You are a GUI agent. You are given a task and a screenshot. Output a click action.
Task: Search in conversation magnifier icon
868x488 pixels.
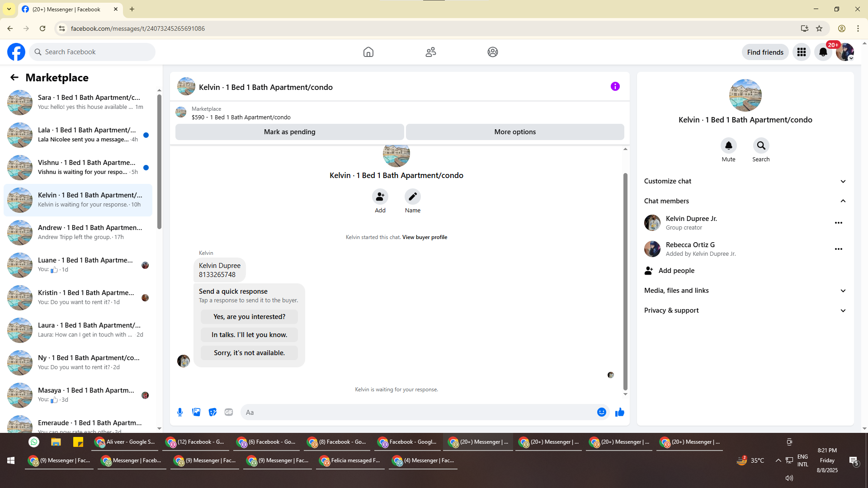click(761, 146)
